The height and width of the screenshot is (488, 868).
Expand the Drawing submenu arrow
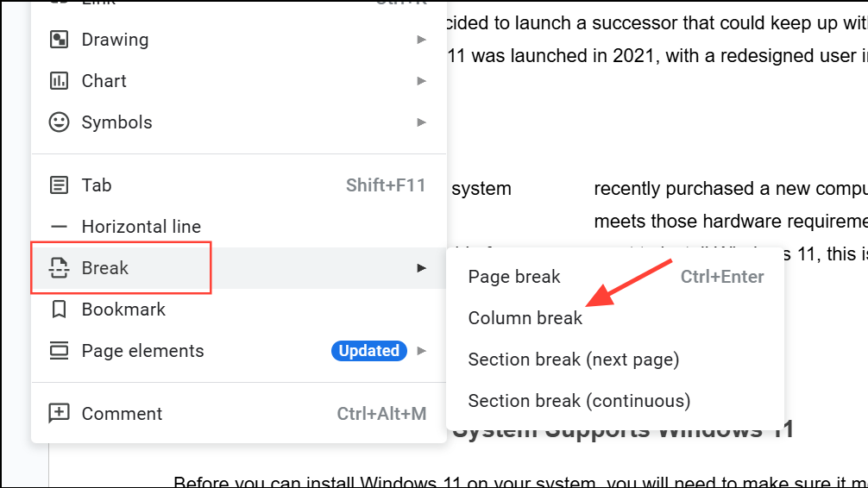tap(421, 40)
